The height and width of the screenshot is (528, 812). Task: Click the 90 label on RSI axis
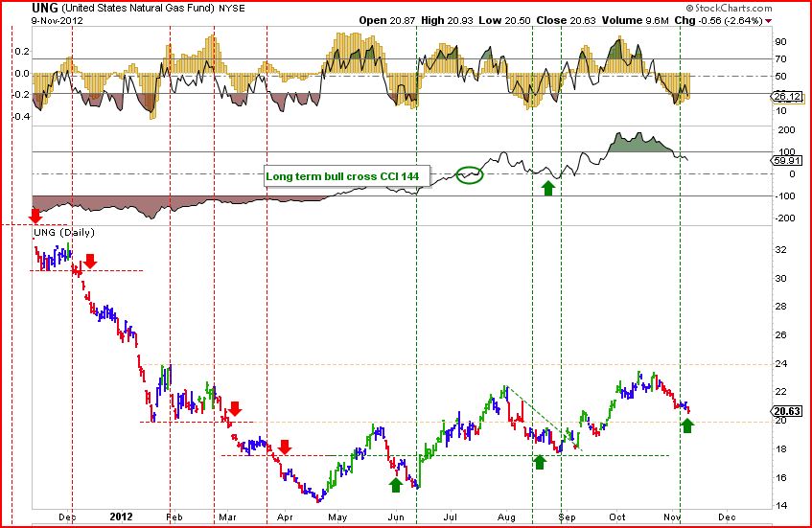[x=780, y=42]
